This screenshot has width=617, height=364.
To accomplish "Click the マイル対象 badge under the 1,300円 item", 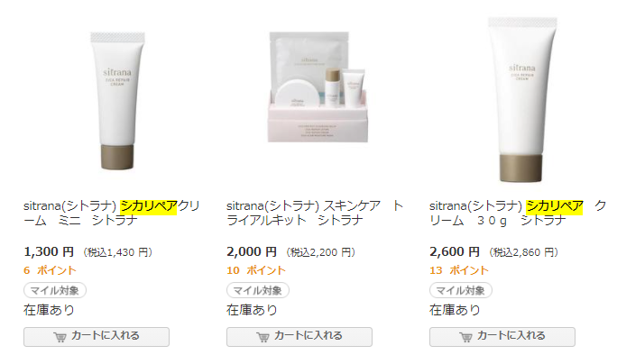I will click(55, 290).
